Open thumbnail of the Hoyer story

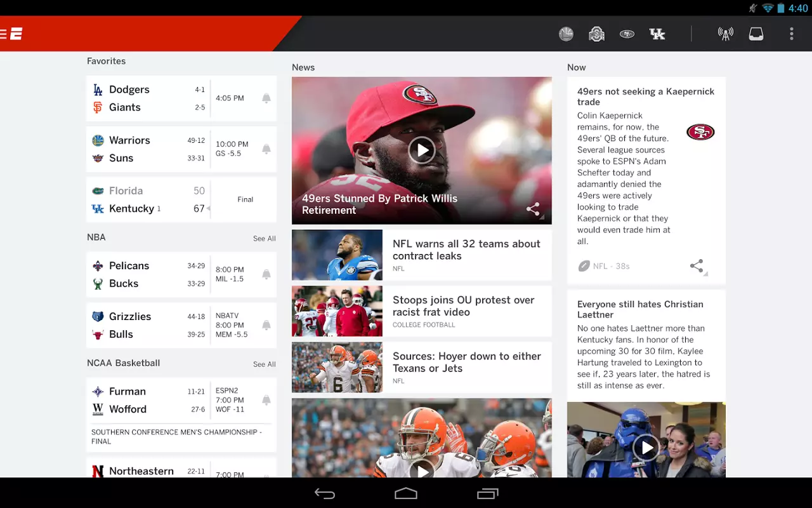click(x=337, y=367)
